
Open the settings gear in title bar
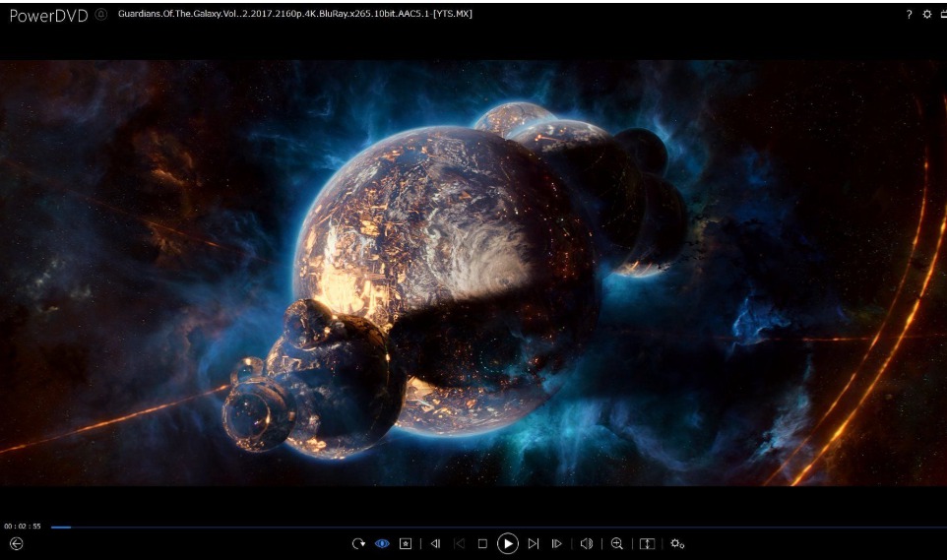[x=927, y=14]
